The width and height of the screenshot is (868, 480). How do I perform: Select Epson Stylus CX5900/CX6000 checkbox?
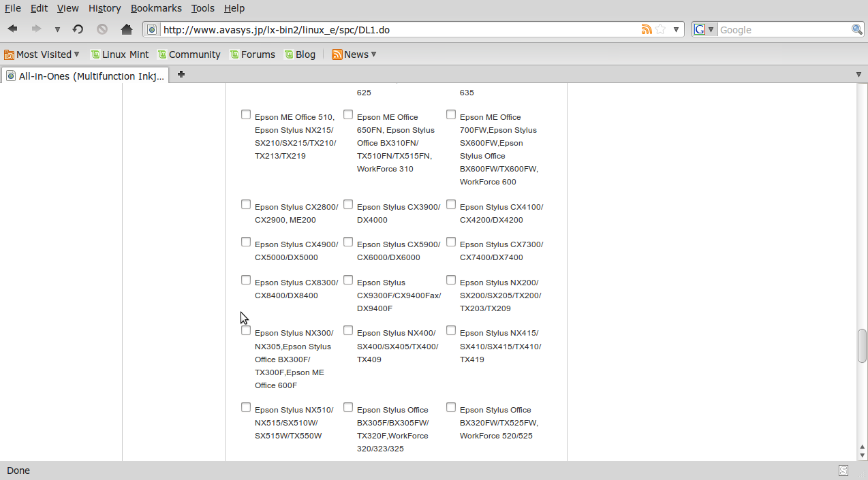point(348,242)
